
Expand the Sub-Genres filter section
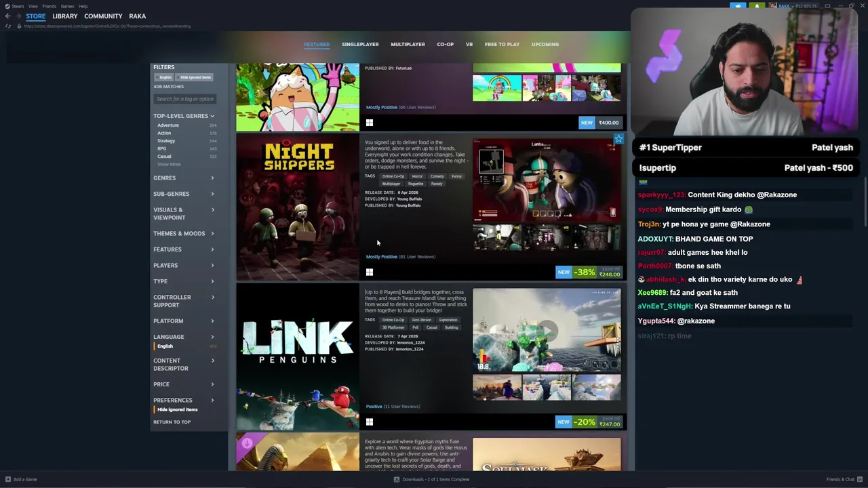[x=184, y=194]
